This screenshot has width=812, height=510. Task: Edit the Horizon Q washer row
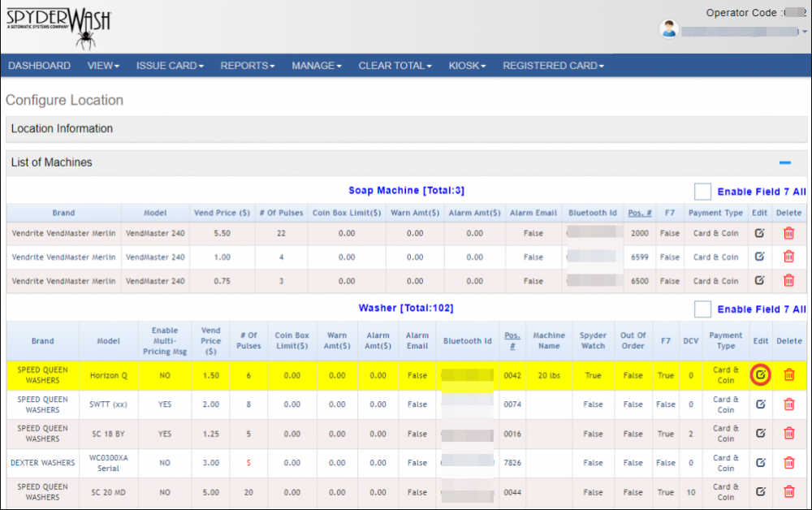pos(760,375)
